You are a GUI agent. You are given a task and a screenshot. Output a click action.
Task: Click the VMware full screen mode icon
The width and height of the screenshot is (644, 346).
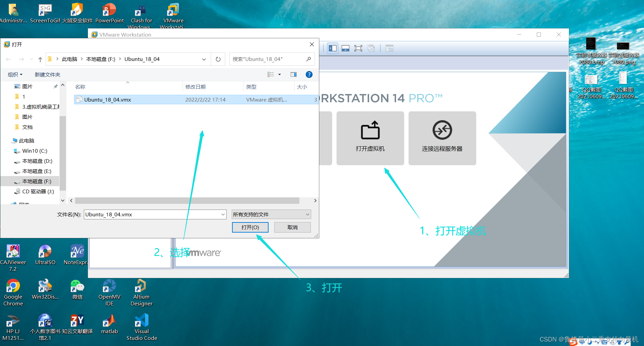coord(358,48)
